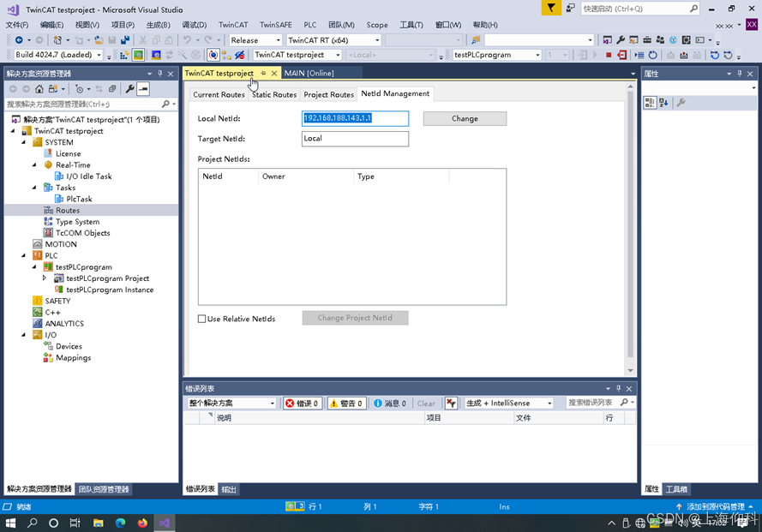The height and width of the screenshot is (532, 762).
Task: Switch to Current Routes tab
Action: pyautogui.click(x=219, y=95)
